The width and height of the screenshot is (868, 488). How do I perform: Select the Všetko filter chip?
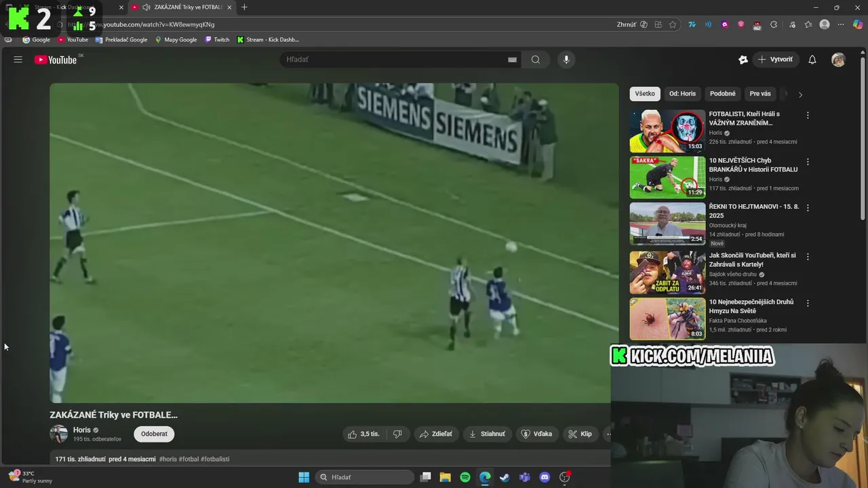[x=645, y=94]
